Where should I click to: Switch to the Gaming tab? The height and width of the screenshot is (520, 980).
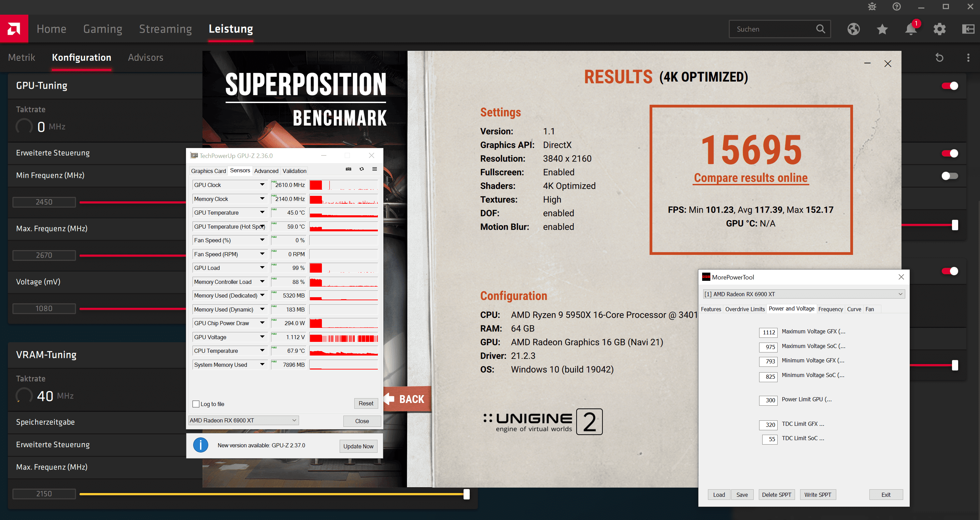pos(103,29)
